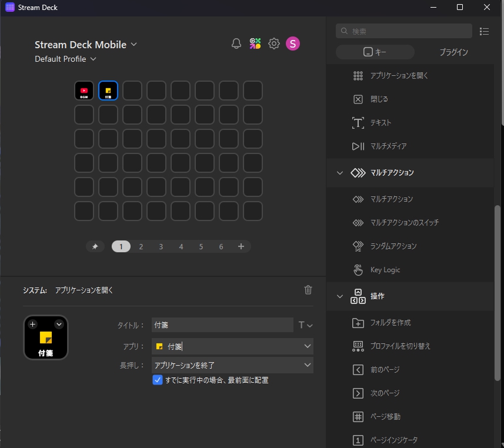This screenshot has width=504, height=448.
Task: Switch to the キー tab
Action: (375, 52)
